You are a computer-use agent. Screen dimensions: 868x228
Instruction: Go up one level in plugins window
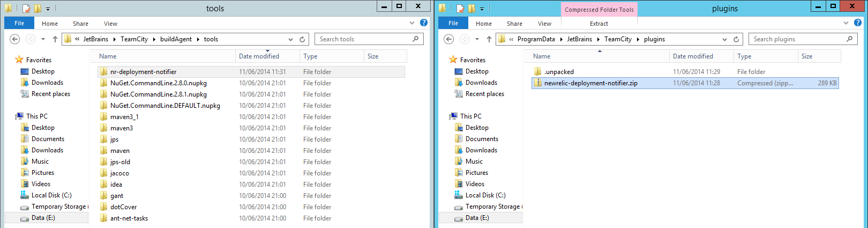[x=489, y=39]
